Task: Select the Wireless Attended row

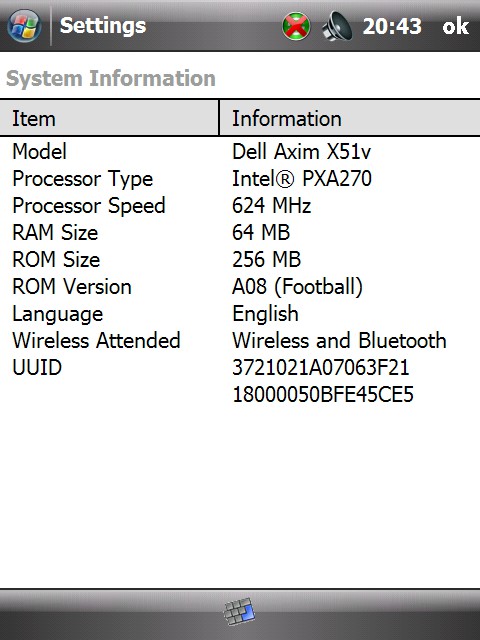Action: click(x=240, y=340)
